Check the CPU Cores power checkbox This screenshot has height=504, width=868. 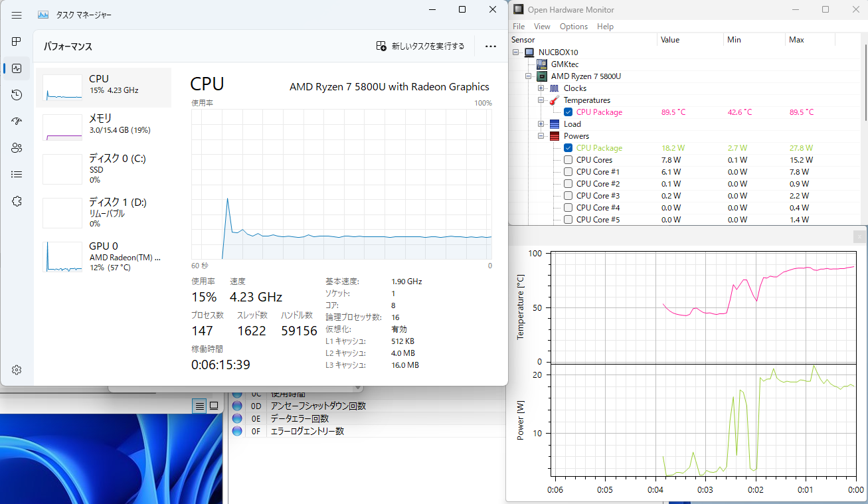tap(568, 160)
